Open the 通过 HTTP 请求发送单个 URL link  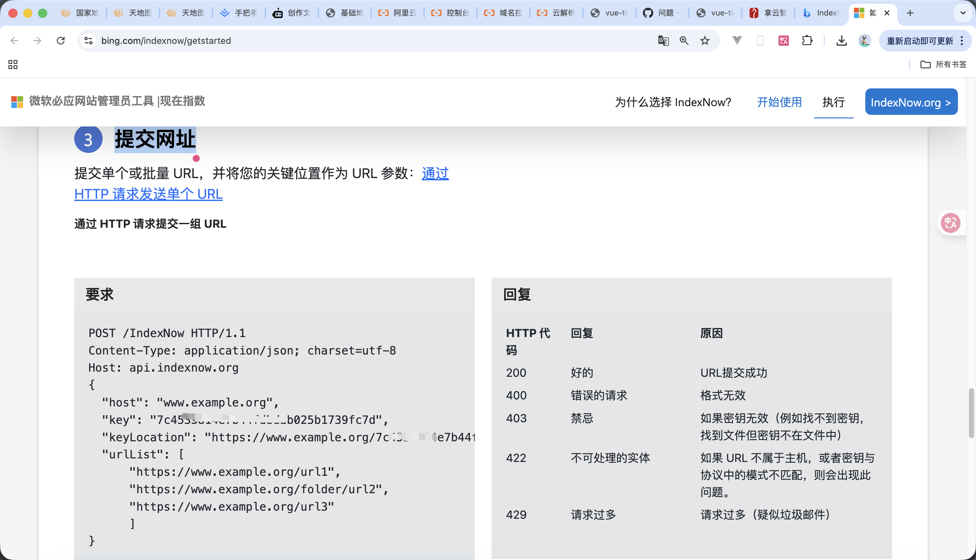(x=148, y=194)
